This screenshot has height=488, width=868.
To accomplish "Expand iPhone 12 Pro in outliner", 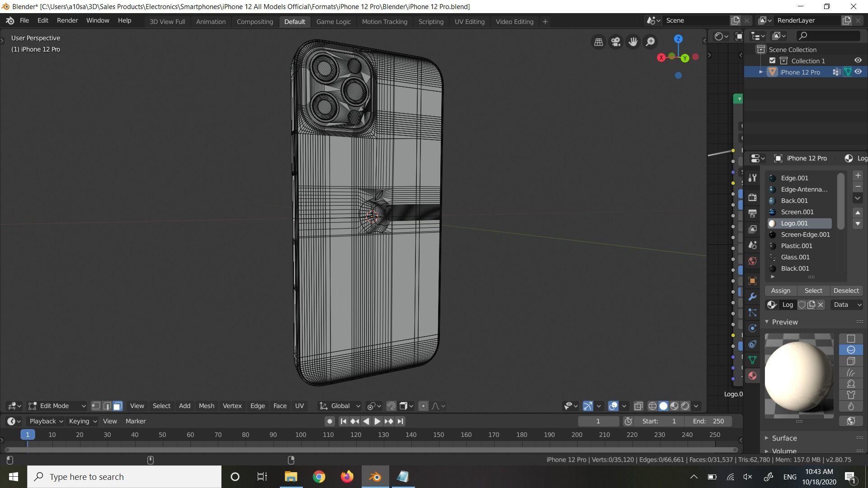I will click(x=761, y=72).
